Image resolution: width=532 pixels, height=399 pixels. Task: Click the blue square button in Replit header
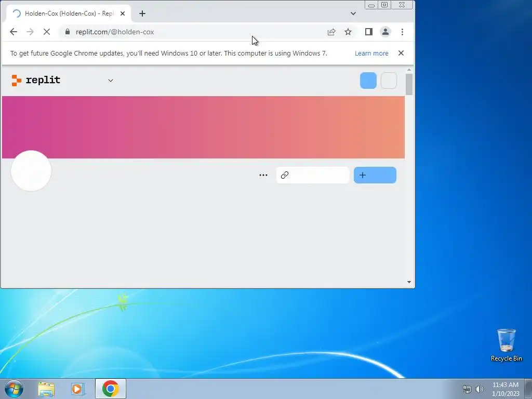point(368,81)
